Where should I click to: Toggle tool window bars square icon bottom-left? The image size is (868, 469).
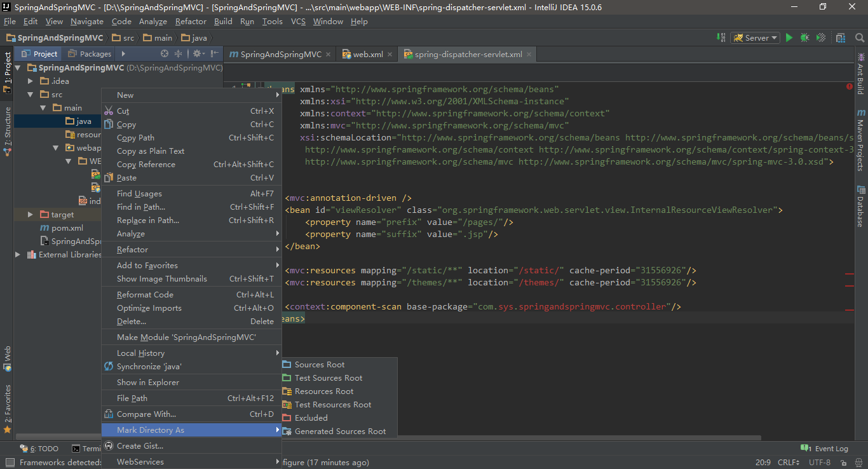[9, 463]
